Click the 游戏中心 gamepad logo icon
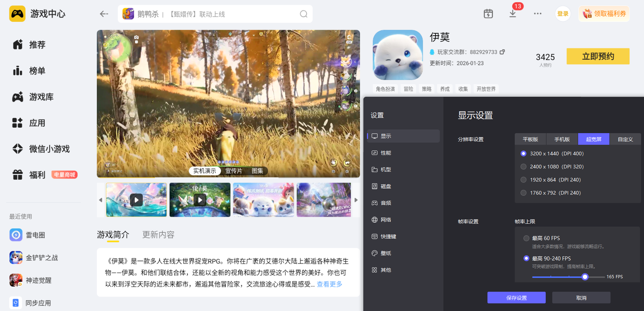Viewport: 644px width, 311px height. pyautogui.click(x=17, y=14)
